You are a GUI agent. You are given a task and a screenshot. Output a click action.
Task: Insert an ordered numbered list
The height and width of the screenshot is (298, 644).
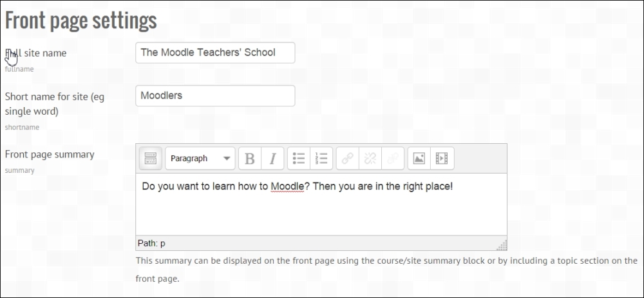point(321,159)
